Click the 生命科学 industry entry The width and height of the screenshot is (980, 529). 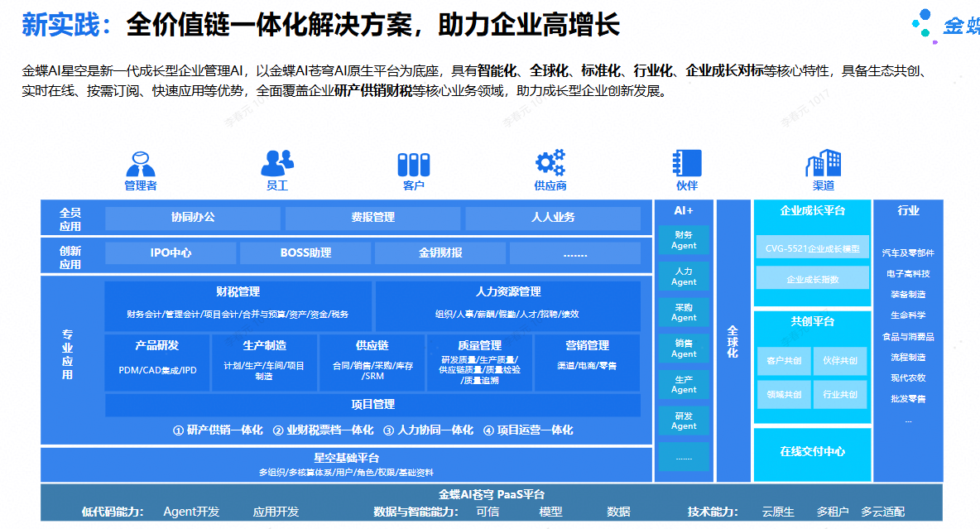pyautogui.click(x=908, y=315)
